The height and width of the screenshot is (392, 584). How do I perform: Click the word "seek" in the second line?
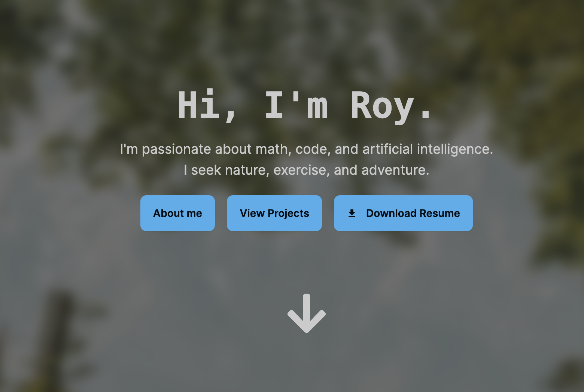click(x=206, y=170)
